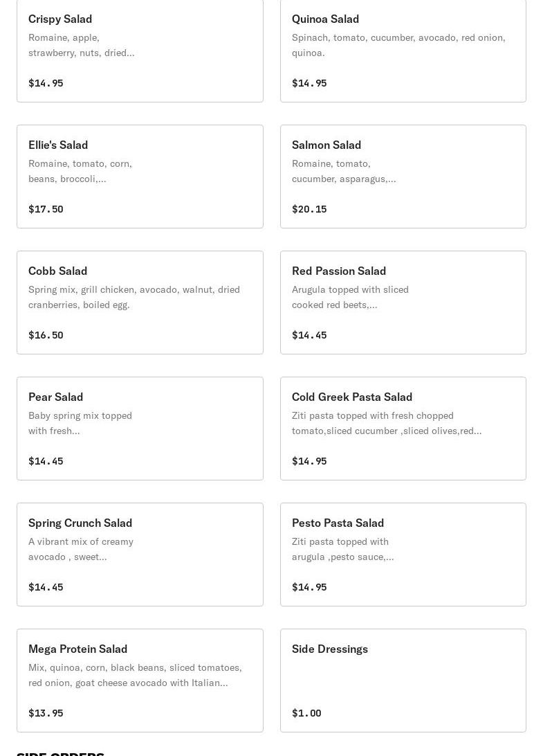Choose the Spring Crunch Salad card
This screenshot has height=756, width=543.
coord(140,554)
